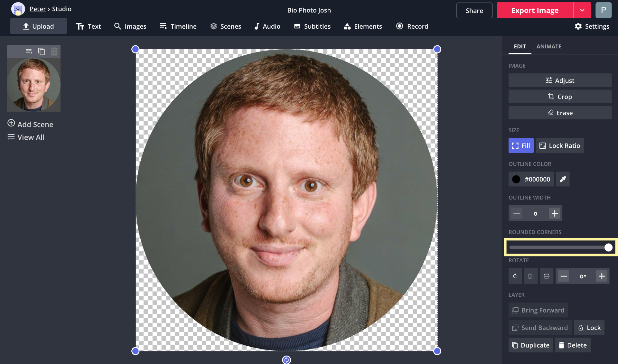Flip the image horizontally

coord(531,276)
